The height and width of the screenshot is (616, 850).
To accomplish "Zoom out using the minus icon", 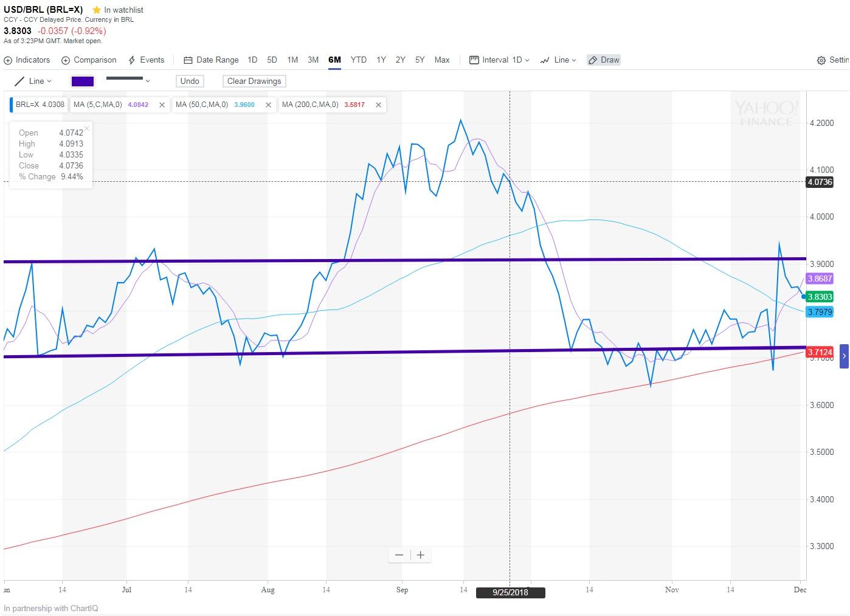I will tap(399, 555).
